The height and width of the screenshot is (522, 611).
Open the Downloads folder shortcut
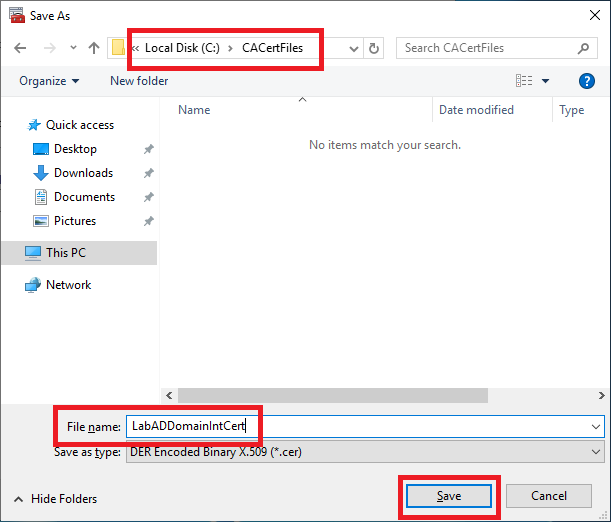point(82,173)
